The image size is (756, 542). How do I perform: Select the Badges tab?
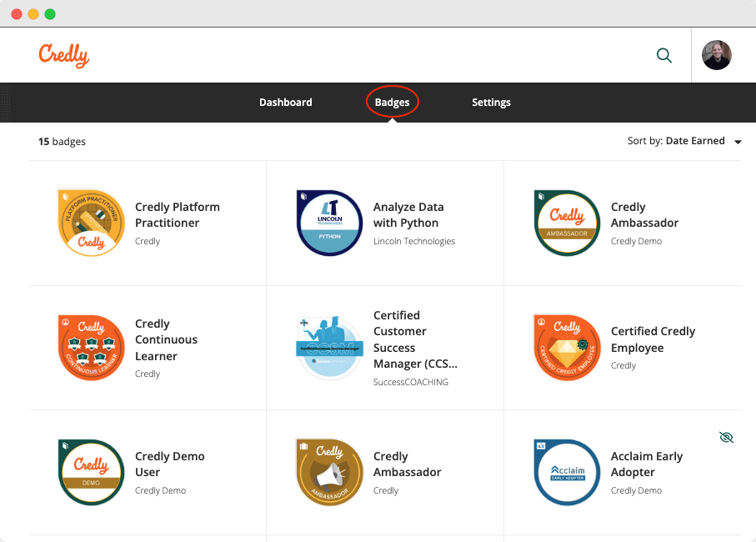pyautogui.click(x=392, y=103)
